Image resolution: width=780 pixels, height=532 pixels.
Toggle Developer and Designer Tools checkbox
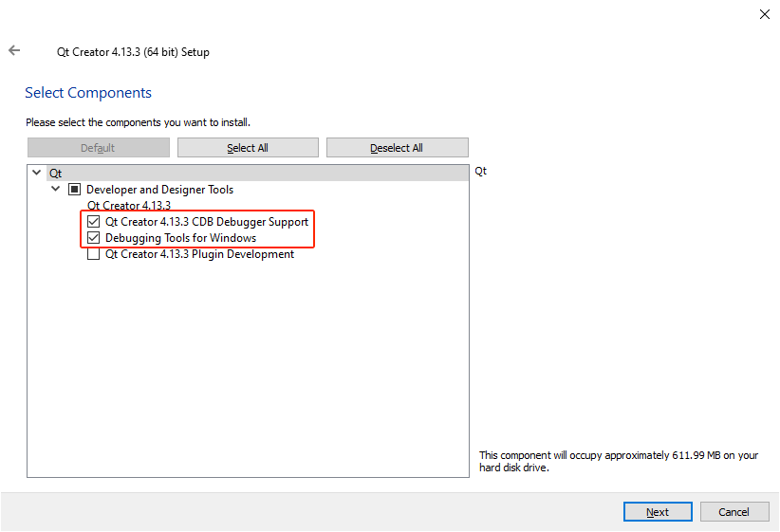(74, 189)
